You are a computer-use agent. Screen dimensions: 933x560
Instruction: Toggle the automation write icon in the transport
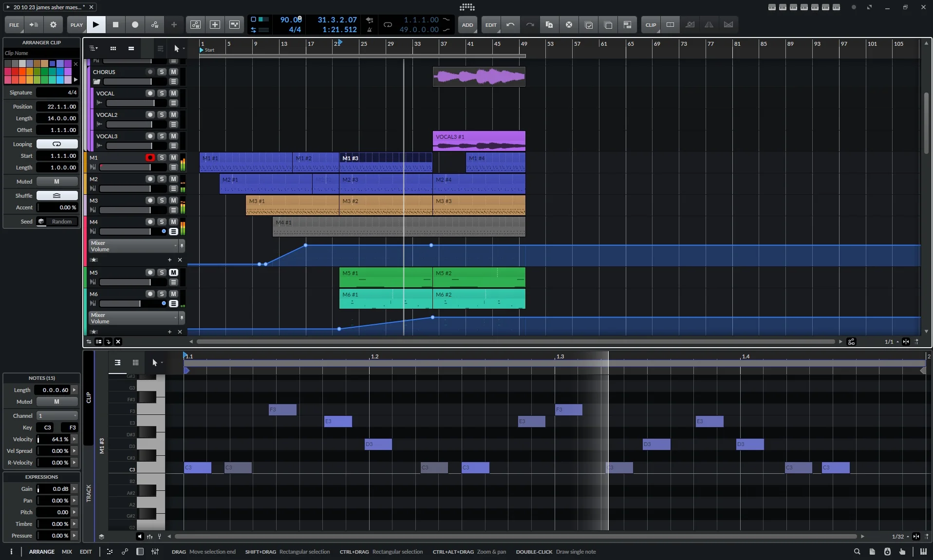tap(154, 25)
